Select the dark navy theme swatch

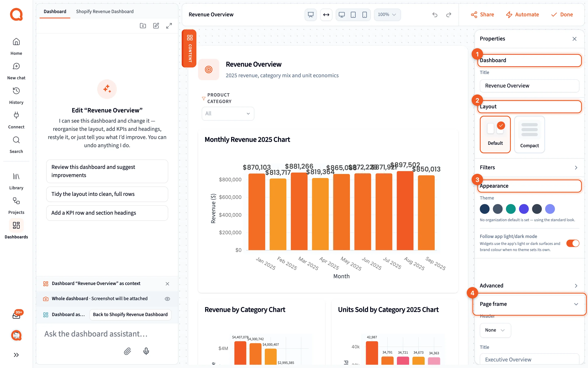pyautogui.click(x=485, y=209)
